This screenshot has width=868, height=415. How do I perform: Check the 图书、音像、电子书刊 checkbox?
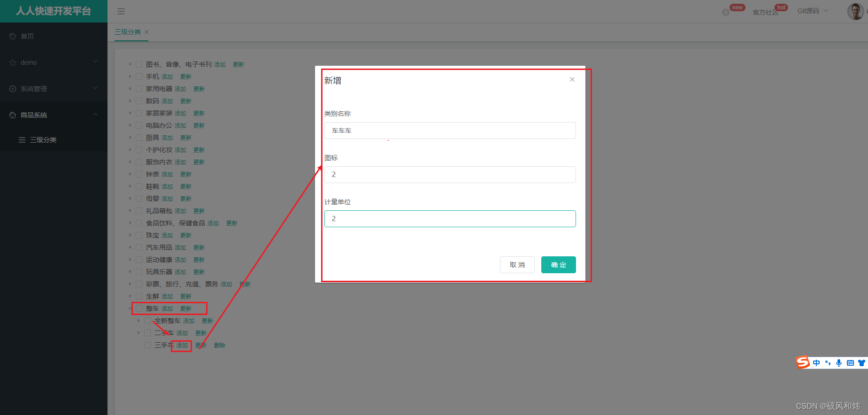(139, 64)
